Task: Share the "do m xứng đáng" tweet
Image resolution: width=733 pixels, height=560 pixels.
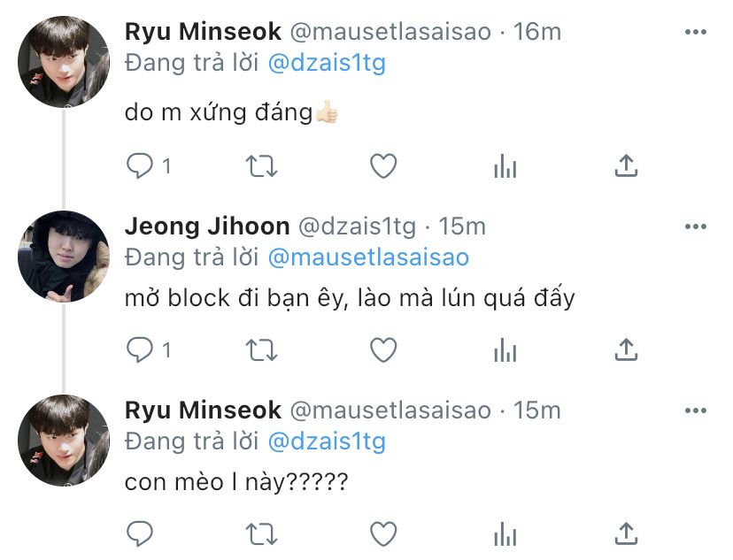Action: click(626, 165)
